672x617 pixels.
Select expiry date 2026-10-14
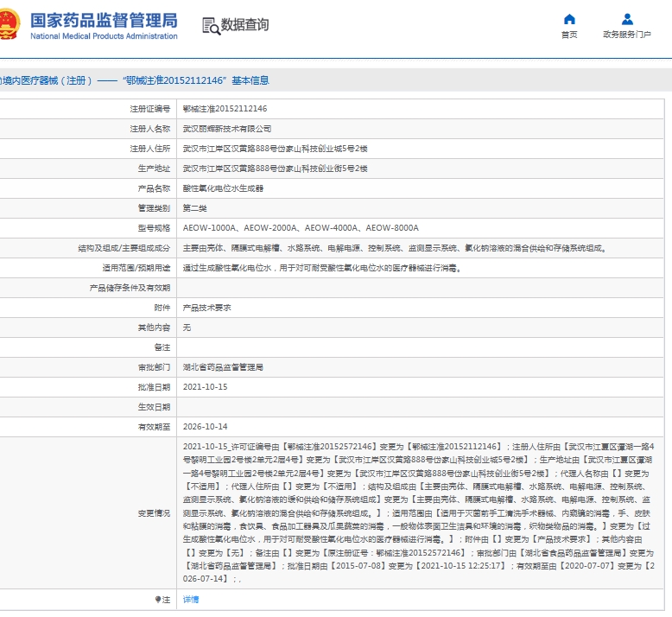[206, 427]
